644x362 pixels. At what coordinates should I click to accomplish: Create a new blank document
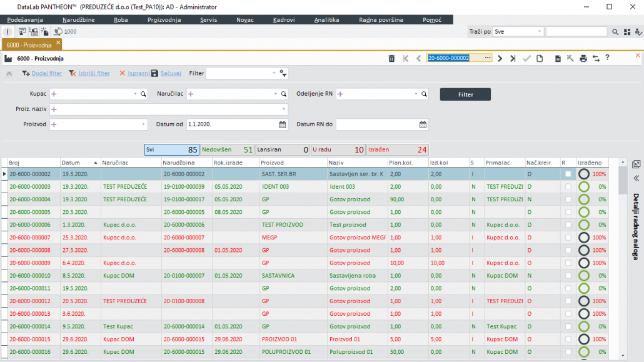coord(540,58)
